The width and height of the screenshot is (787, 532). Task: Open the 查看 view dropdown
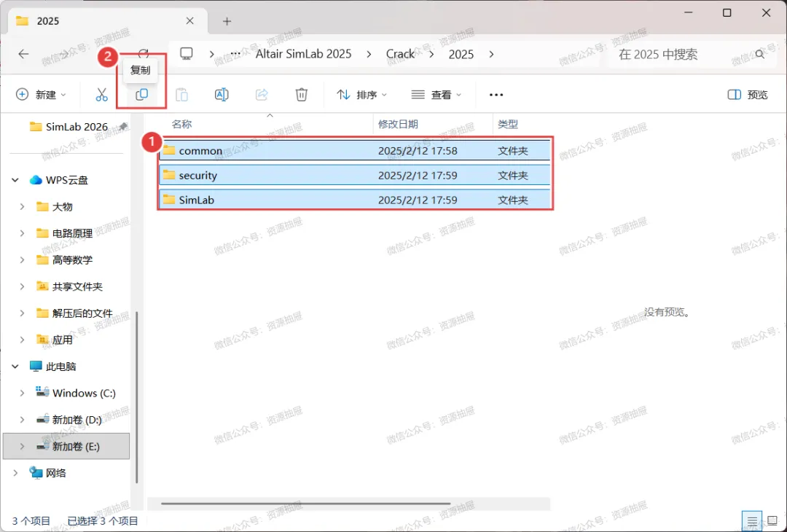[436, 95]
